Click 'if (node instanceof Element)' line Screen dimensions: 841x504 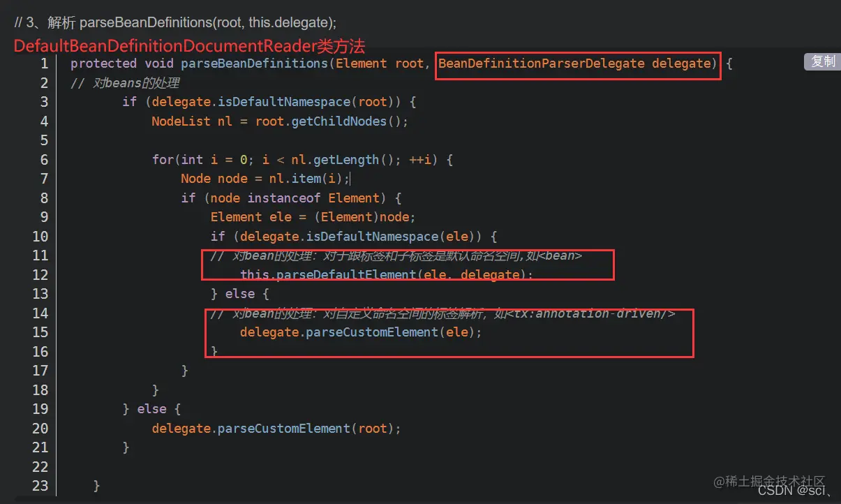point(291,198)
